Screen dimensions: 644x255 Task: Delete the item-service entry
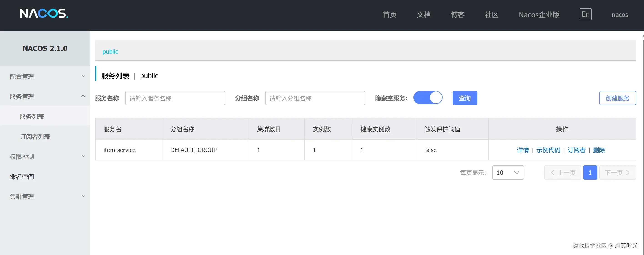pos(599,150)
